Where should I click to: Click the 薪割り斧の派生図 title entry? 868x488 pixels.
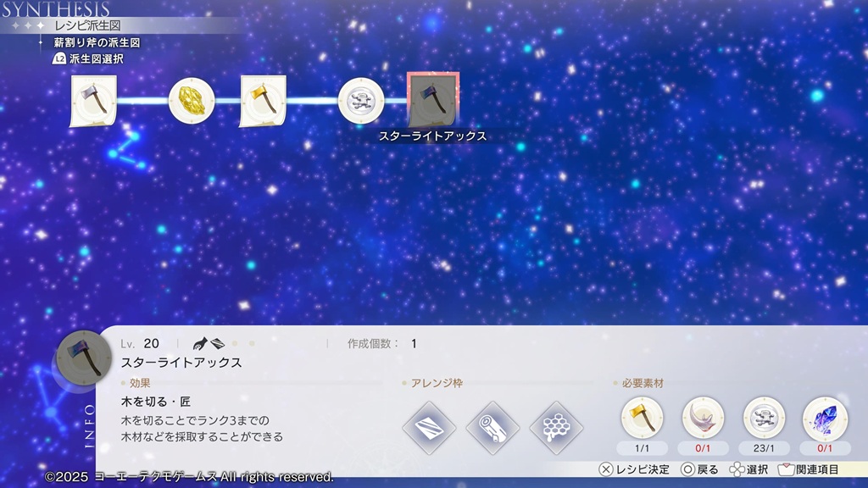click(97, 42)
